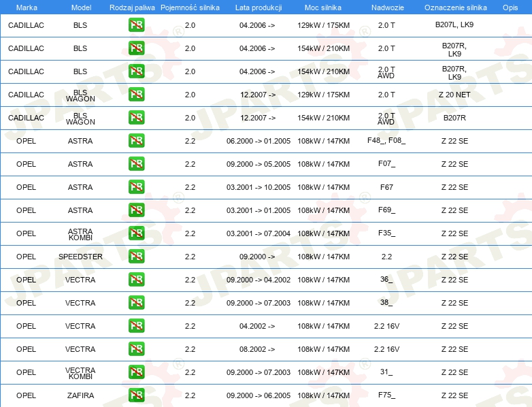The image size is (532, 407).
Task: Click fuel icon in Cadillac BLS 2.0 T 154kW row
Action: [136, 48]
